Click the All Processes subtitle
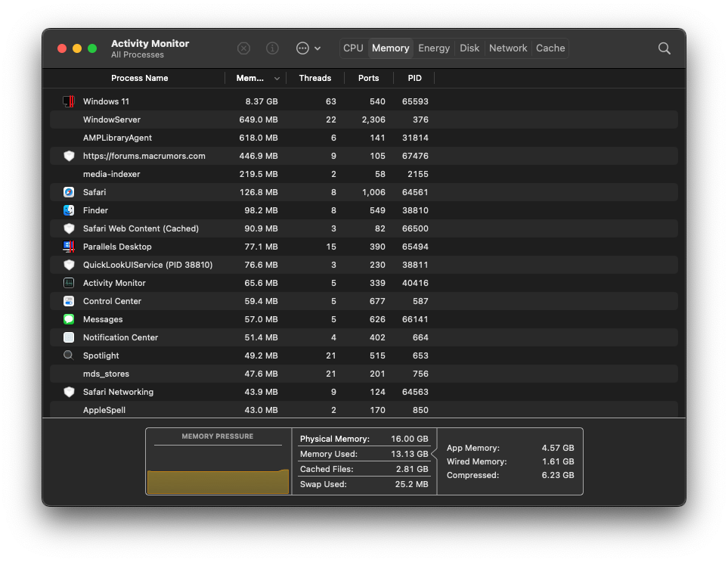Viewport: 728px width, 562px height. (x=138, y=54)
